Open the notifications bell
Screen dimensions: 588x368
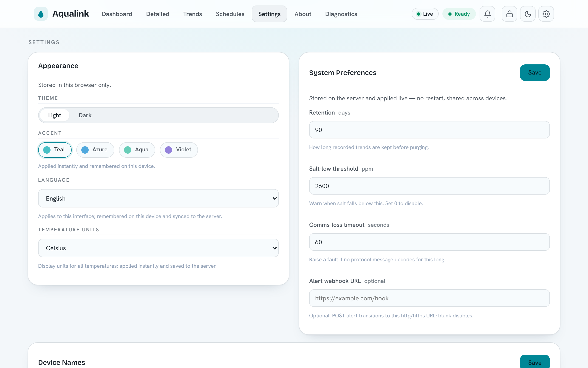[x=487, y=14]
